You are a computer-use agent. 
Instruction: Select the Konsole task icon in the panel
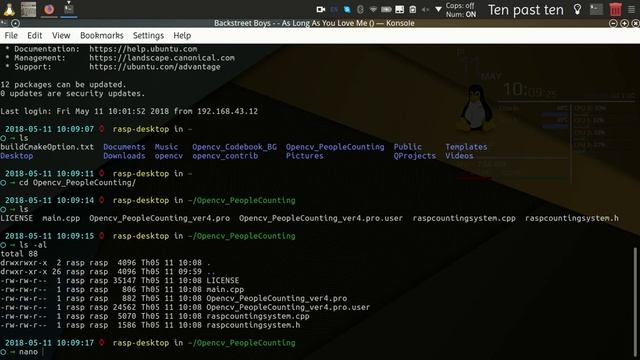coord(69,9)
